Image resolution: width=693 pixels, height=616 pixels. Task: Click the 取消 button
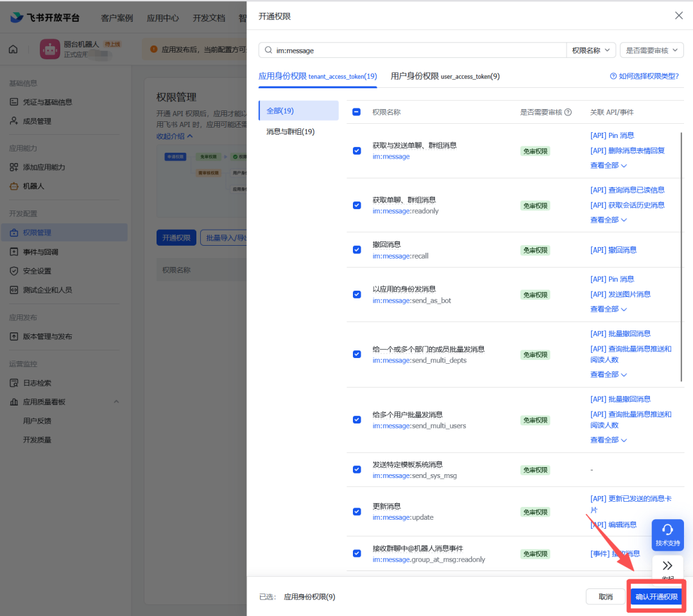(606, 597)
